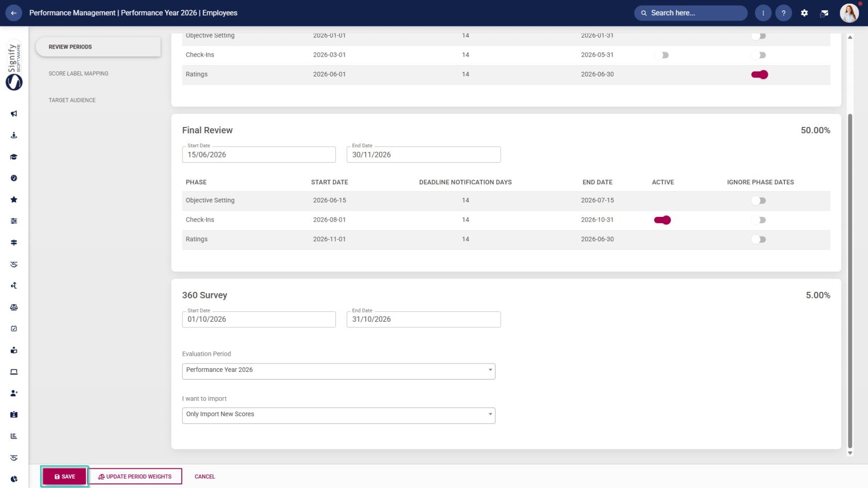Open the person reading sidebar icon
Image resolution: width=868 pixels, height=488 pixels.
(14, 350)
